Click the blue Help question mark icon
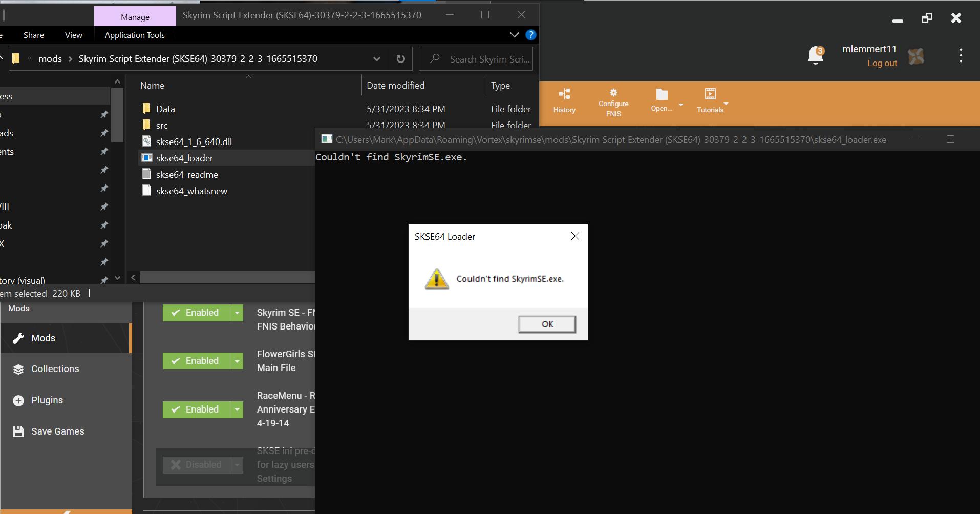 (531, 35)
